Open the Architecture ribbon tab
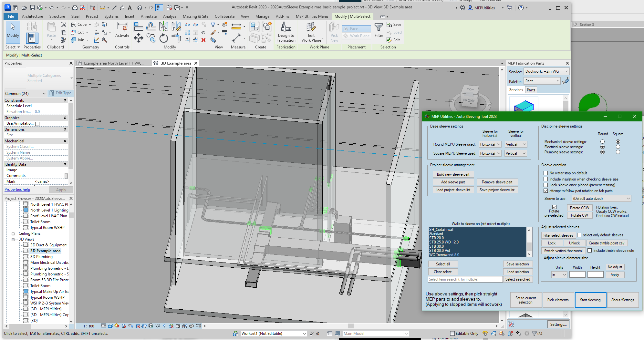Image resolution: width=644 pixels, height=340 pixels. 32,16
